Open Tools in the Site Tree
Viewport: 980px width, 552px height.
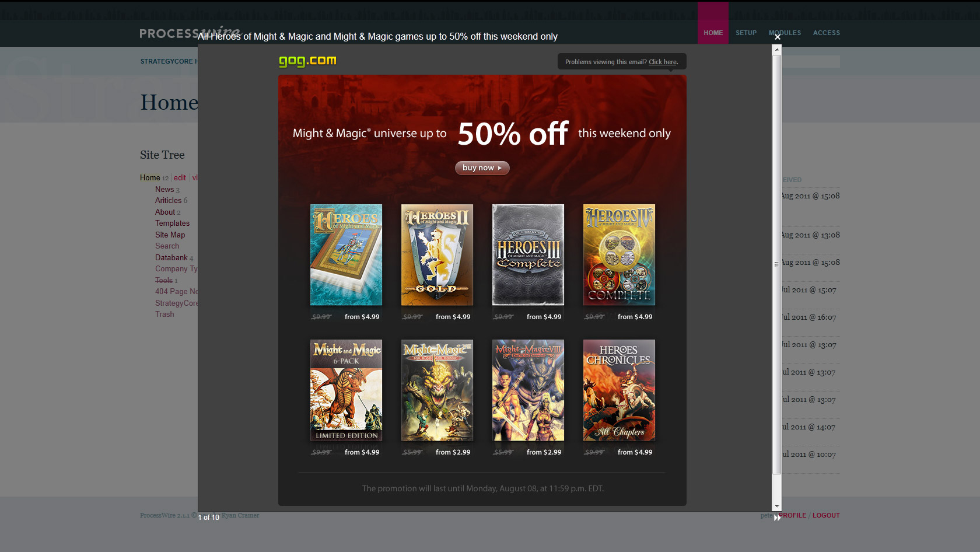point(164,280)
